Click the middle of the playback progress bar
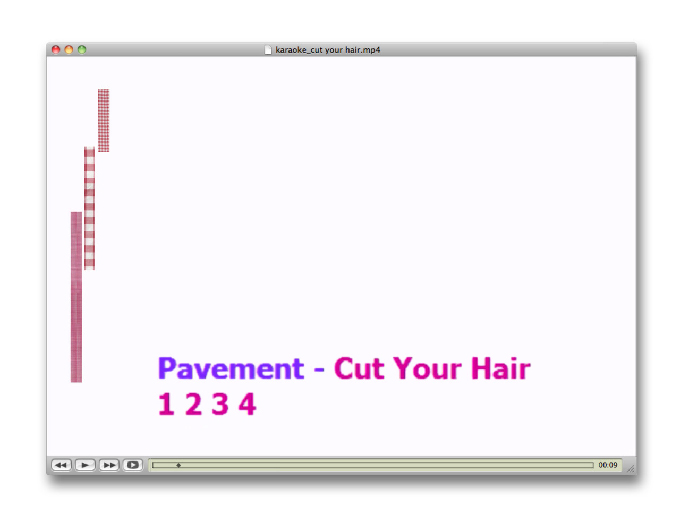680x529 pixels. [373, 465]
